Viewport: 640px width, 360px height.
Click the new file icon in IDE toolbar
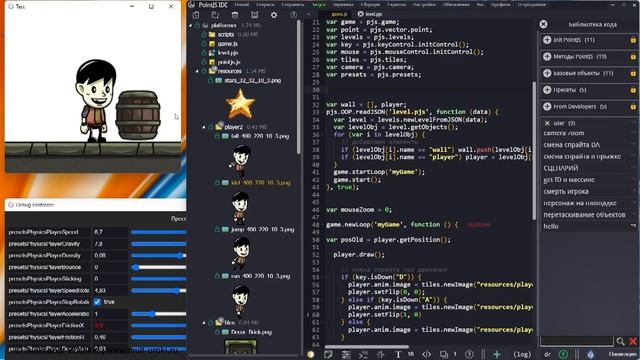click(196, 15)
